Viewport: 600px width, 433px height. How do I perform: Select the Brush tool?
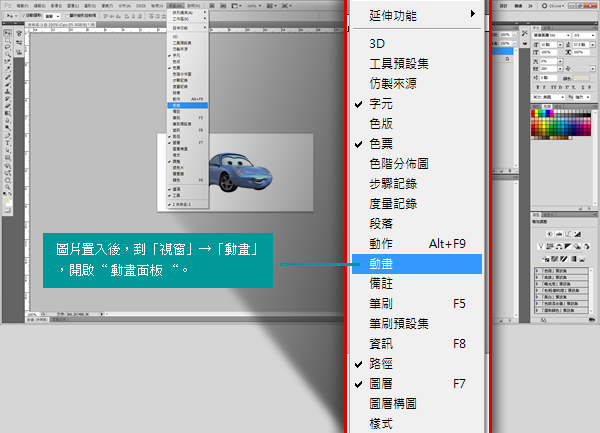pos(8,84)
